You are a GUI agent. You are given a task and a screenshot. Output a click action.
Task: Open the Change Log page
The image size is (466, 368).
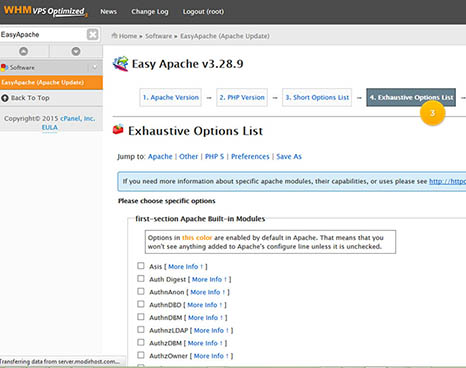(x=150, y=12)
